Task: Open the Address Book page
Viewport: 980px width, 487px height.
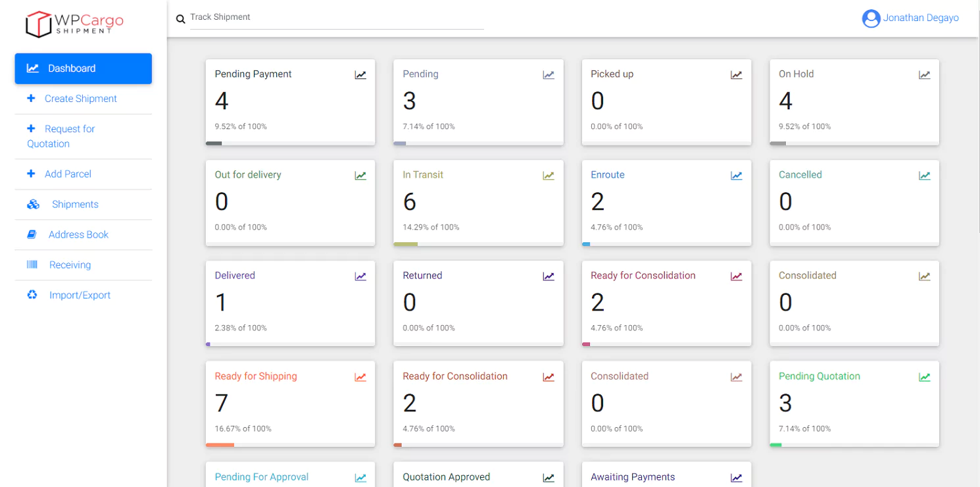Action: (78, 234)
